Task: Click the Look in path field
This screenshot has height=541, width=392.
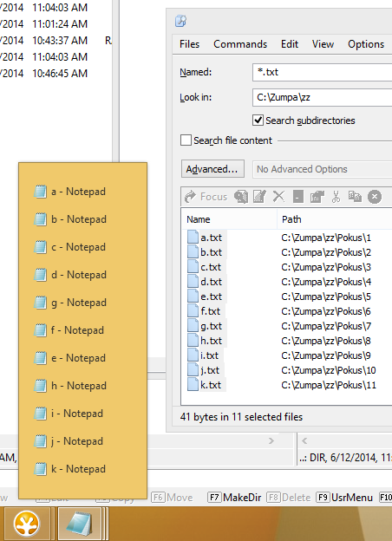Action: click(x=323, y=97)
